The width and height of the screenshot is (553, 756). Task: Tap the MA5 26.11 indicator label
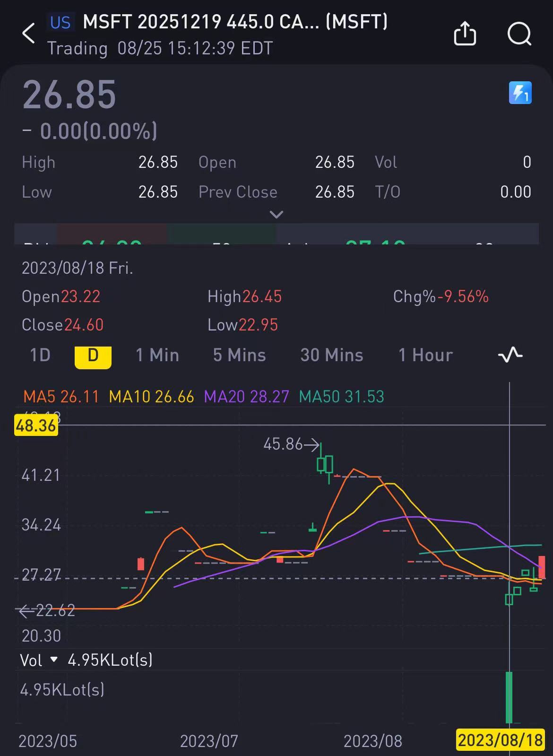(x=61, y=396)
